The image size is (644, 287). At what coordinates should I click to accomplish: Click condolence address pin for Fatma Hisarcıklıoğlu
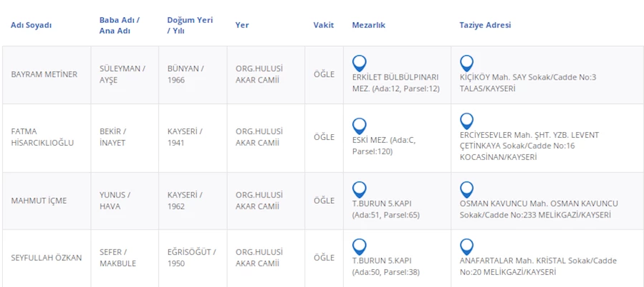[x=466, y=121]
